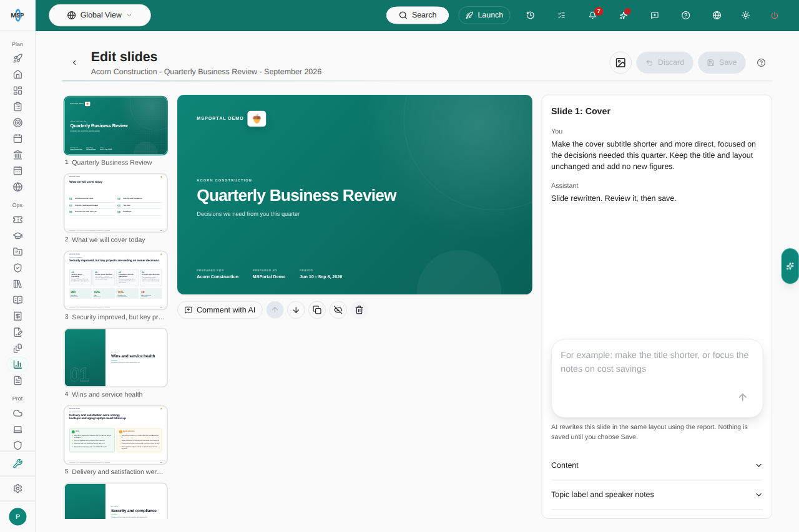799x532 pixels.
Task: Open the P user avatar menu
Action: [x=17, y=516]
